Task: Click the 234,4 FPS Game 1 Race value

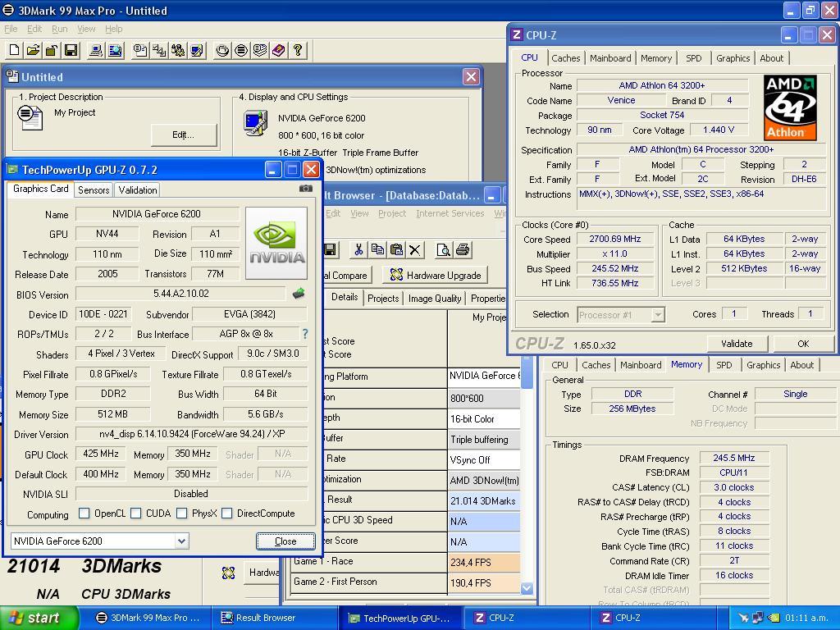Action: 484,563
